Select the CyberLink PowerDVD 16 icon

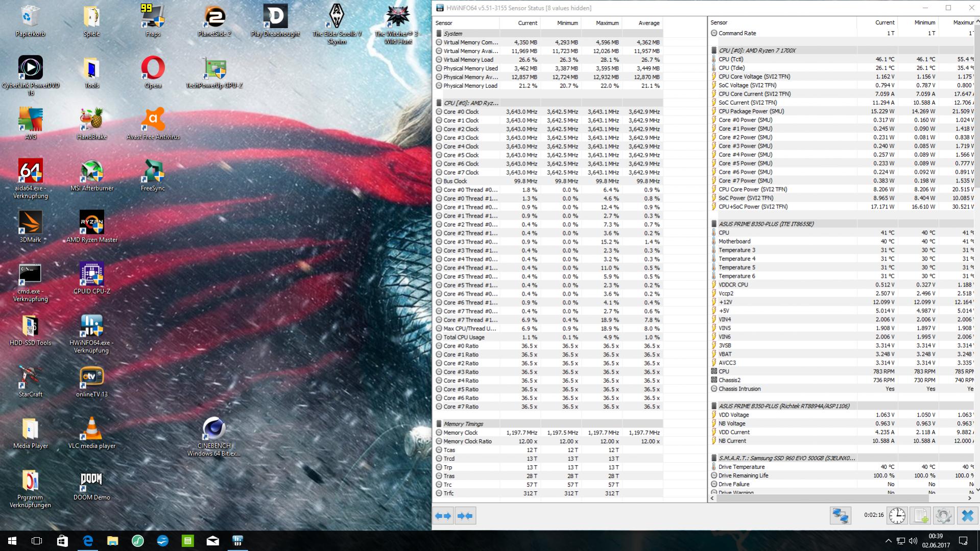pyautogui.click(x=30, y=76)
